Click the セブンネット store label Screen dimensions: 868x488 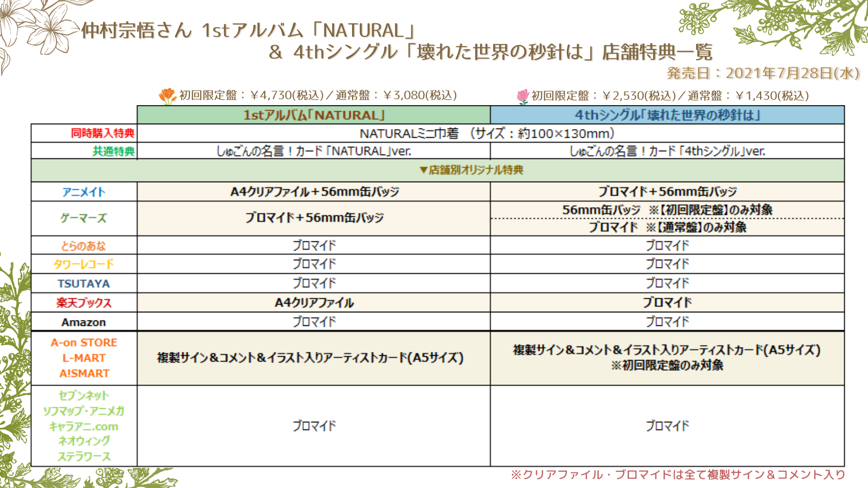coord(84,396)
